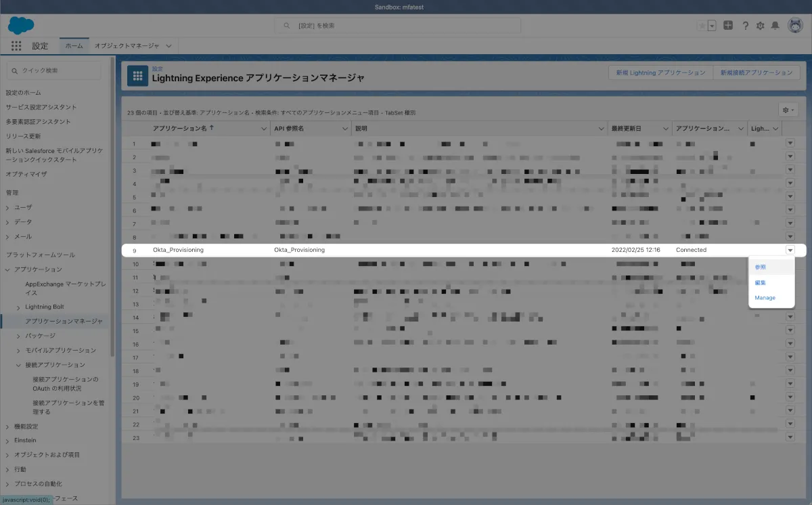The image size is (812, 505).
Task: Open 設定のホーム in sidebar
Action: click(23, 92)
